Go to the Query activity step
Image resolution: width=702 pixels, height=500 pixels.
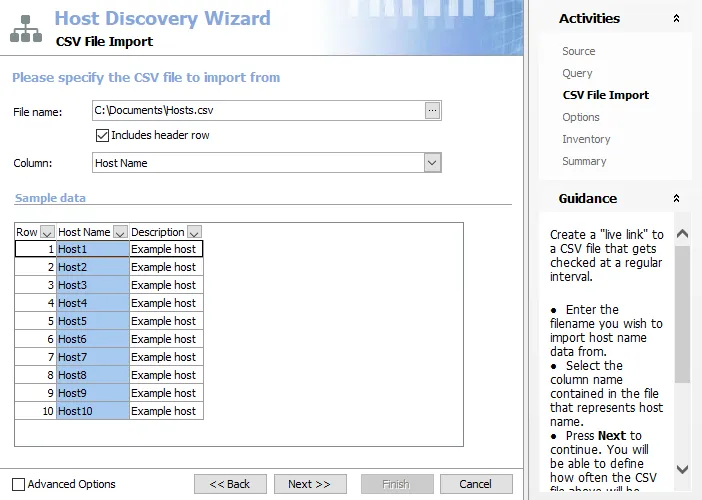(577, 73)
